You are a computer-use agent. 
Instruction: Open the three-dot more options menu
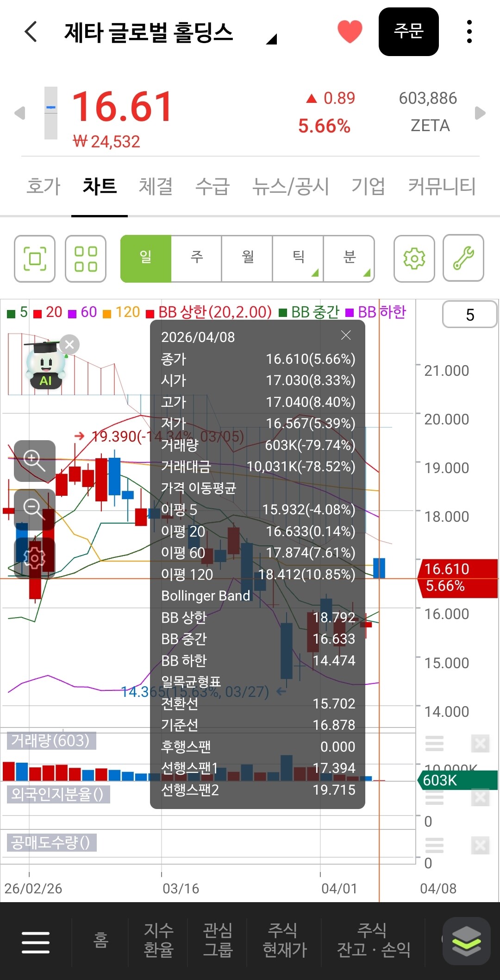469,32
